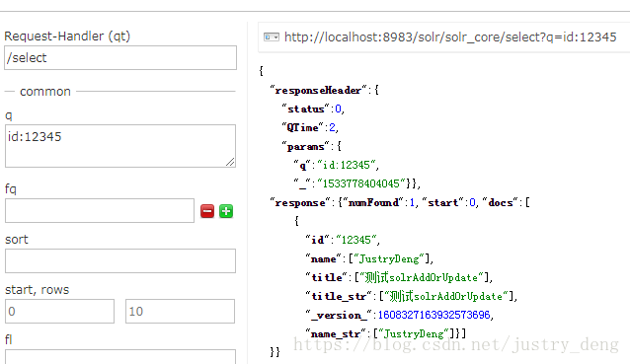Click the "params" key in the response
This screenshot has width=630, height=364.
pyautogui.click(x=305, y=146)
